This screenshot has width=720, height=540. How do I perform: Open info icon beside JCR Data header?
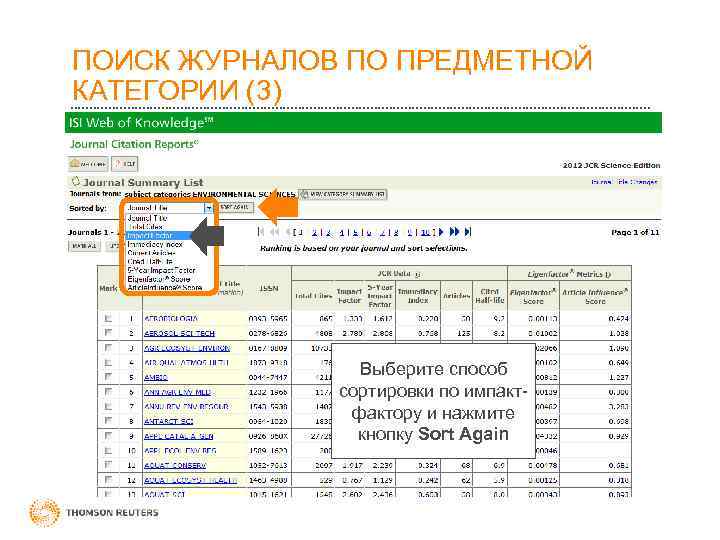click(417, 275)
